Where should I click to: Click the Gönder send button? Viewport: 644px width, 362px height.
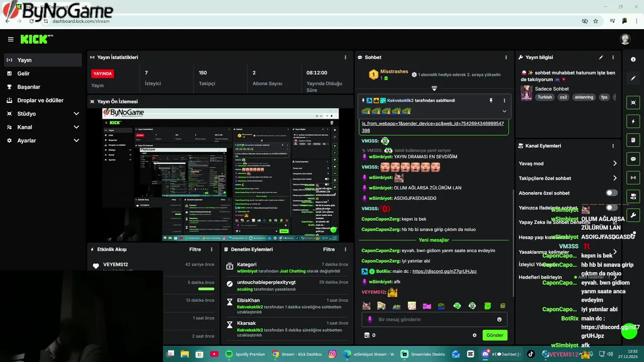(495, 335)
